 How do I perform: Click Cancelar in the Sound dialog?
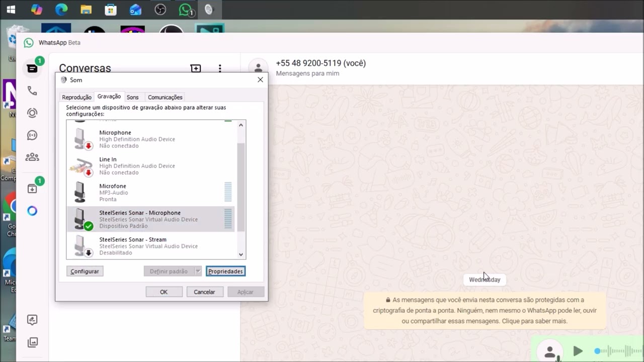204,292
